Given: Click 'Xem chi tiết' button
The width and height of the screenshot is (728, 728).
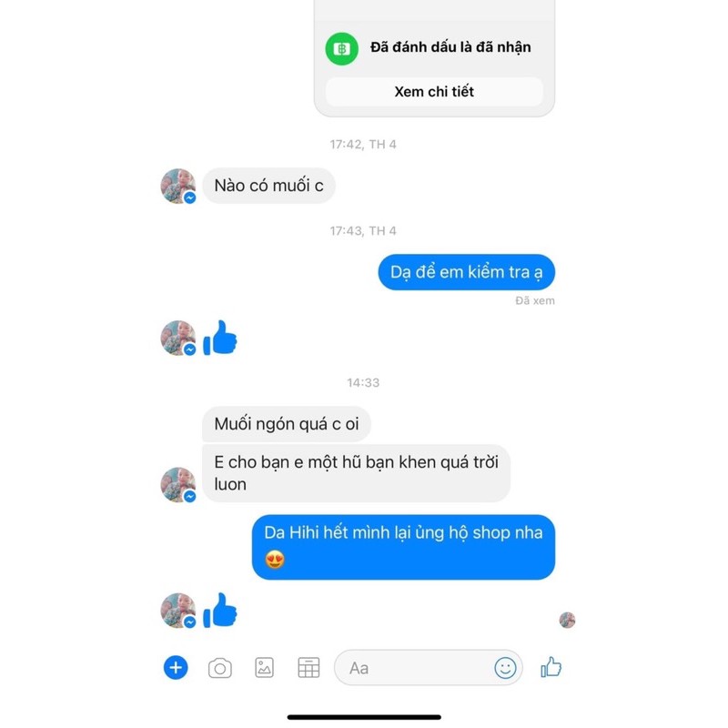Looking at the screenshot, I should [x=434, y=92].
